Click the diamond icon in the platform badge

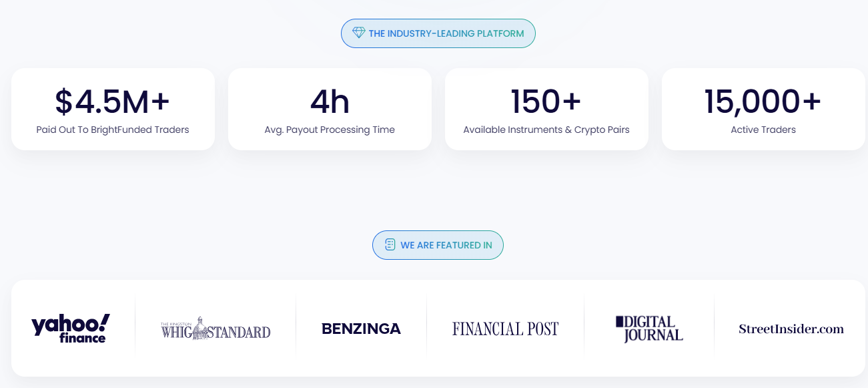tap(358, 33)
